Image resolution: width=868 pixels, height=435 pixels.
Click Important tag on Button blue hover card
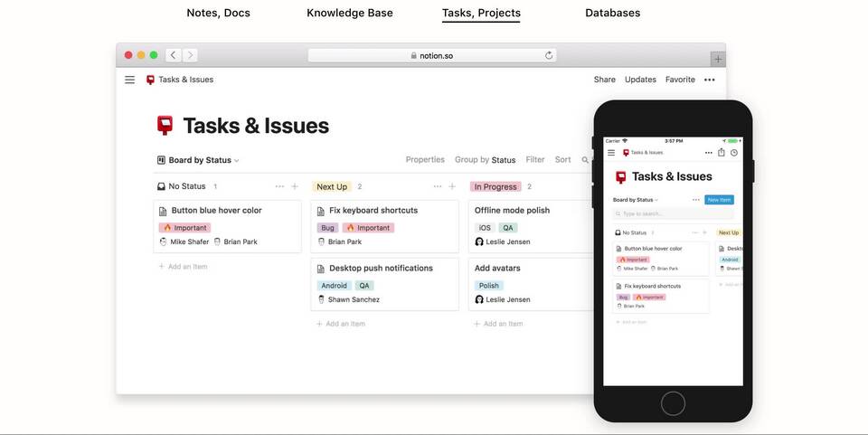pos(184,228)
